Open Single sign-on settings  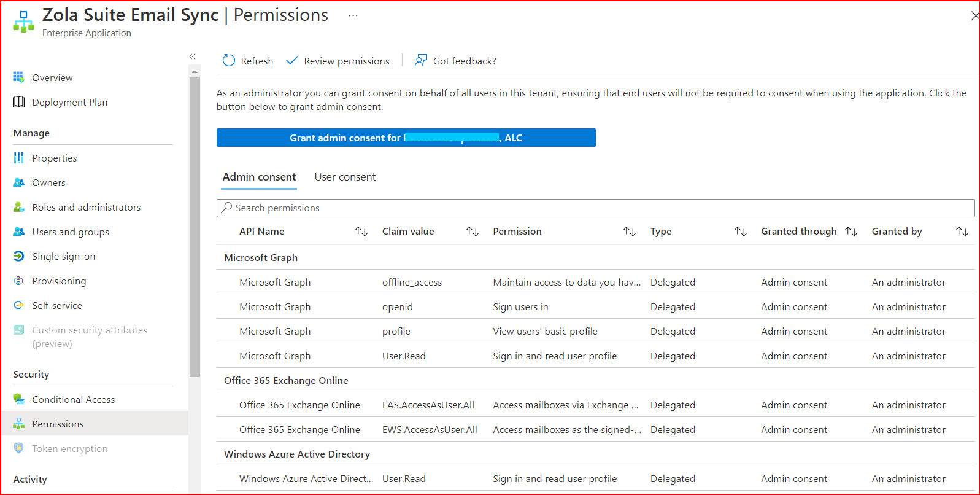tap(64, 256)
